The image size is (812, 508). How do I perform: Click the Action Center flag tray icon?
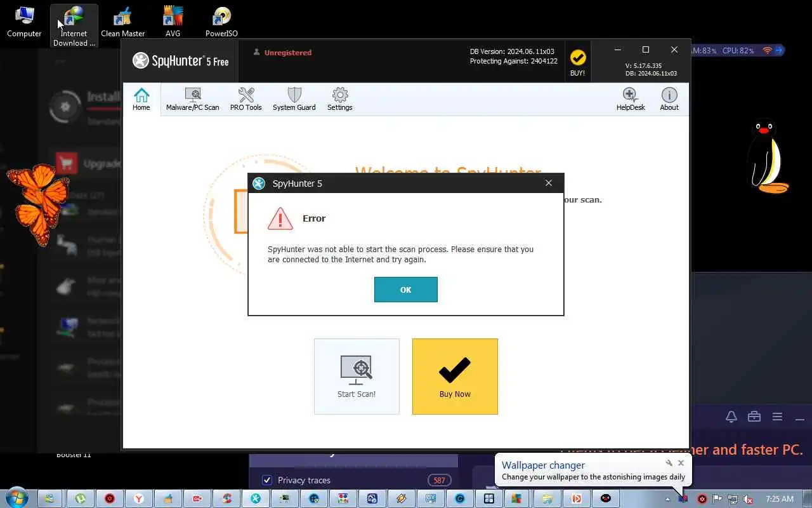tap(717, 499)
